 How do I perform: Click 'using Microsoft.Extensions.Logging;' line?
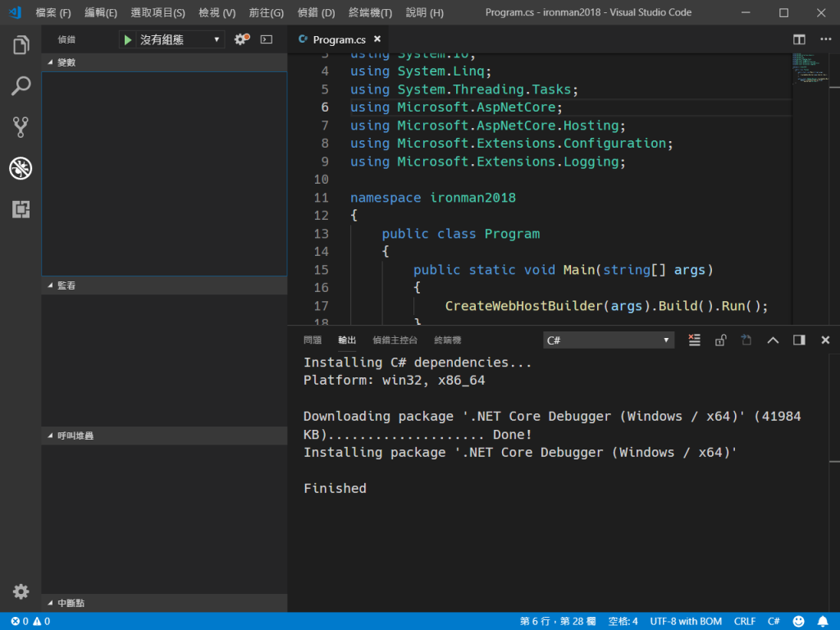(487, 162)
